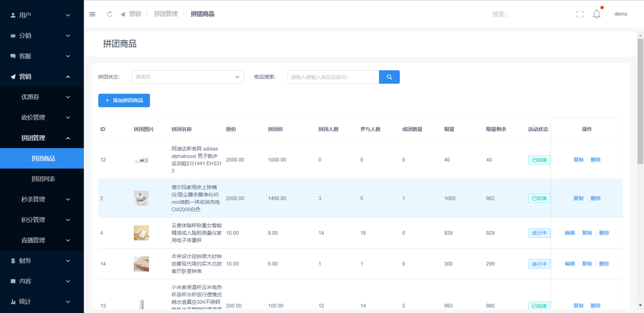The image size is (644, 313).
Task: Expand the 用户 menu chevron
Action: [x=68, y=15]
